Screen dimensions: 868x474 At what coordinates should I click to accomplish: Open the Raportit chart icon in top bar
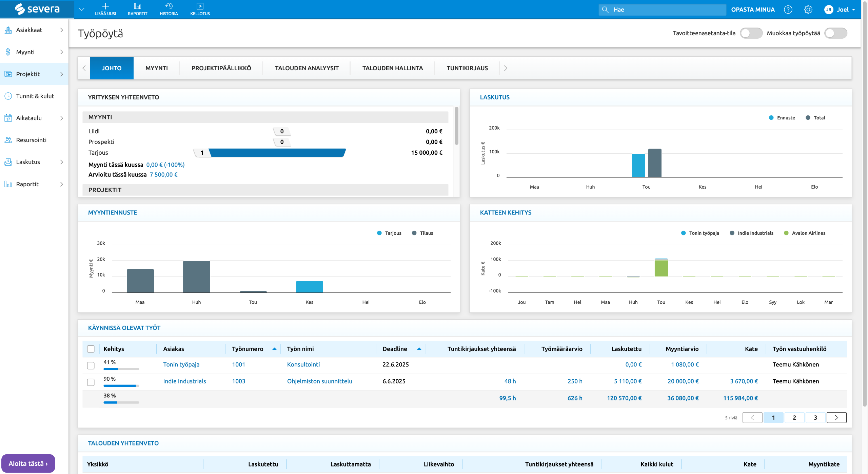pyautogui.click(x=137, y=6)
